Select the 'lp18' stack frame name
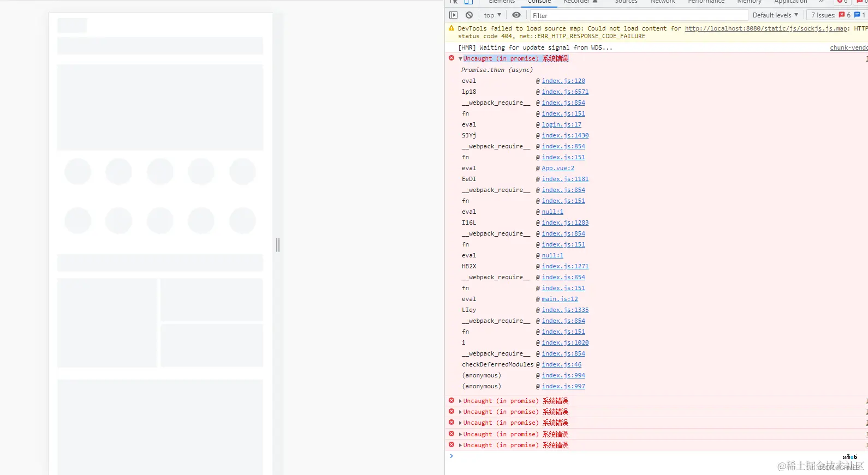Screen dimensions: 868x475 point(469,92)
